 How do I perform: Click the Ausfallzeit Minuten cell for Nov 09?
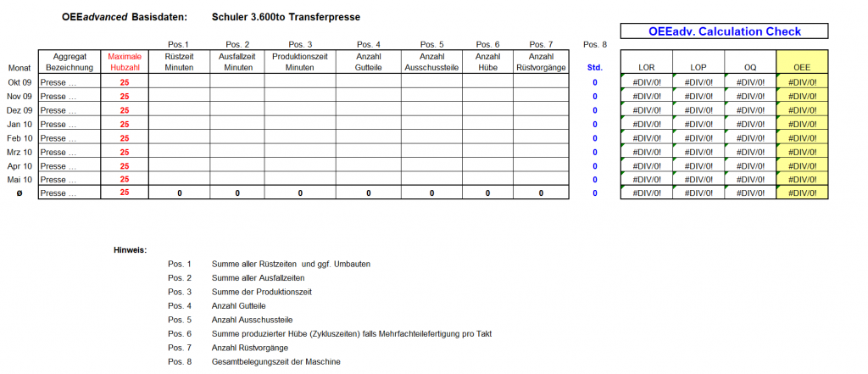pos(237,97)
